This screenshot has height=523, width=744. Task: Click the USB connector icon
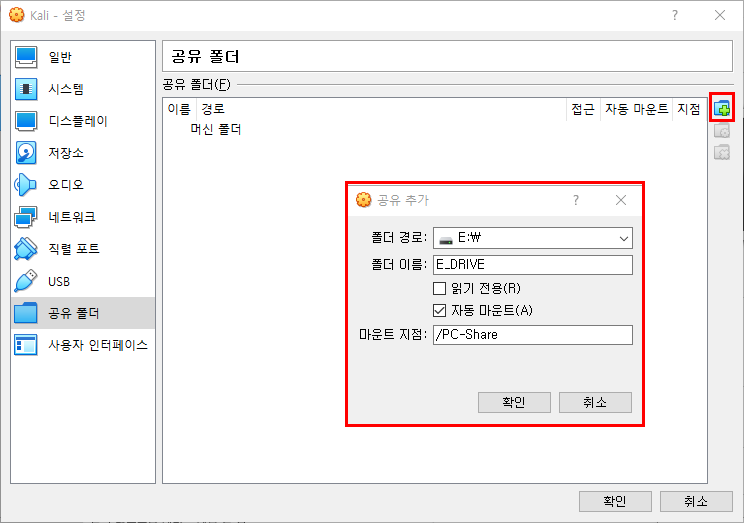click(x=26, y=281)
